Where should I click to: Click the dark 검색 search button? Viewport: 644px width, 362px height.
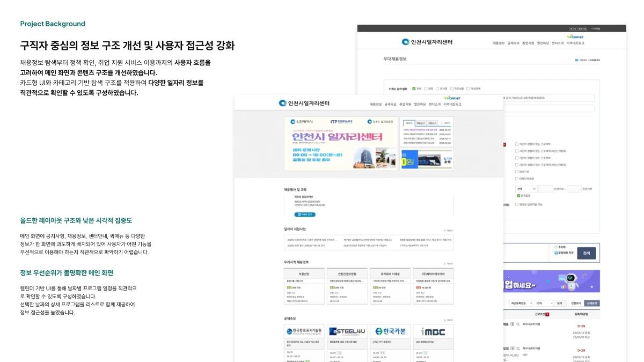(x=587, y=253)
